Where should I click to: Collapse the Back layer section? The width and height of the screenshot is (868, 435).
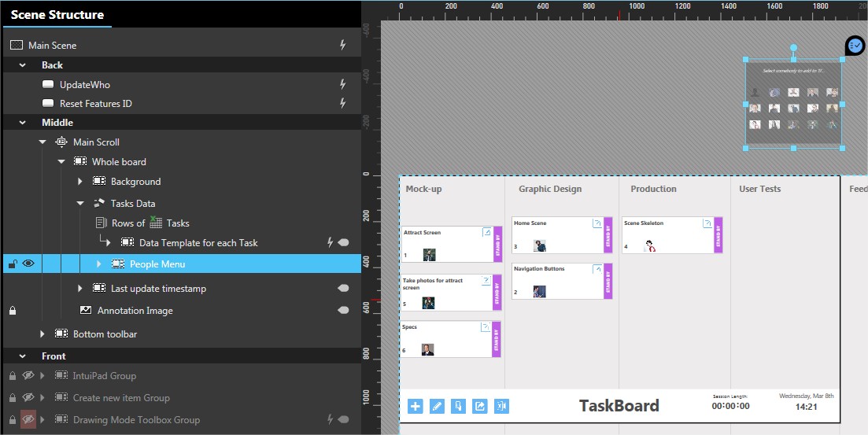23,65
